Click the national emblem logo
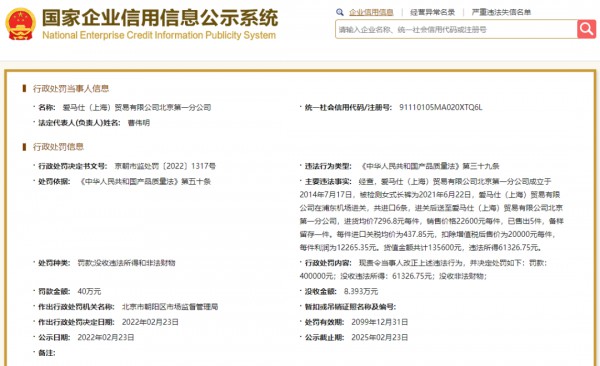Viewport: 600px width, 366px height. (x=20, y=24)
